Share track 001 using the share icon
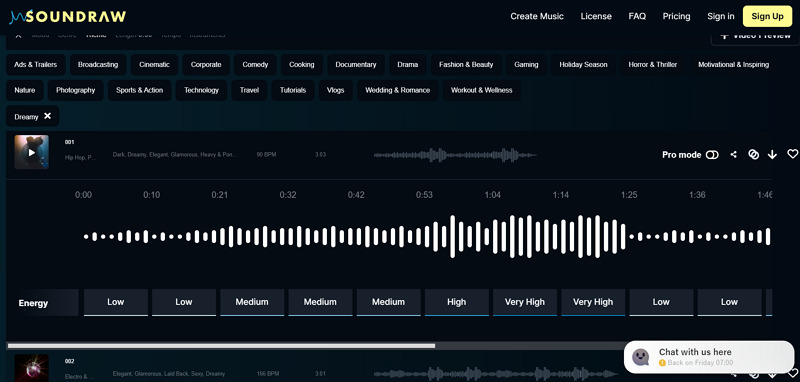This screenshot has height=382, width=800. [x=733, y=155]
